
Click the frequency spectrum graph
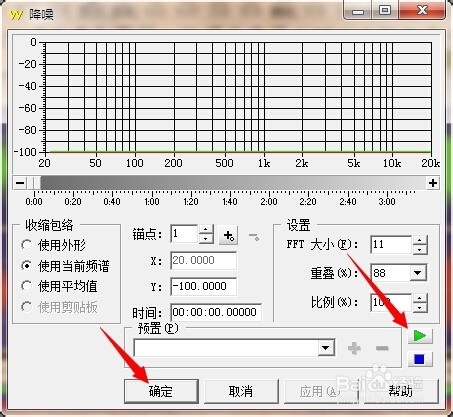238,97
